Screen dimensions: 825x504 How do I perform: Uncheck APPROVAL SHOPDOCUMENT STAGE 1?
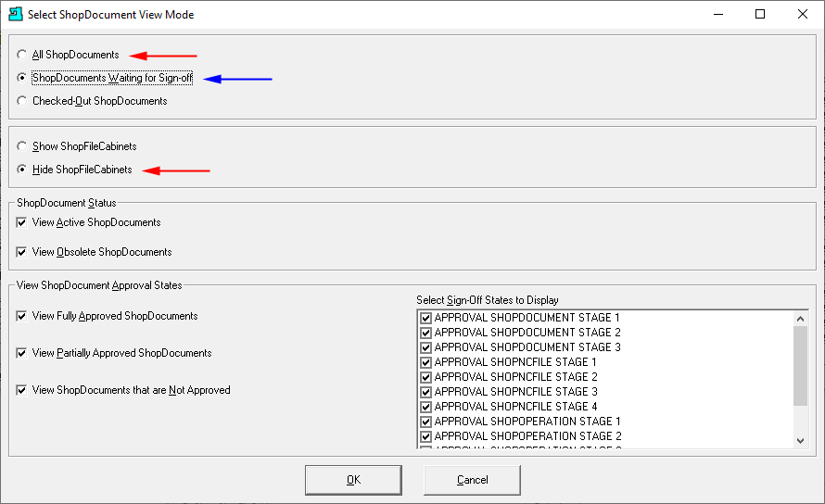[x=426, y=318]
